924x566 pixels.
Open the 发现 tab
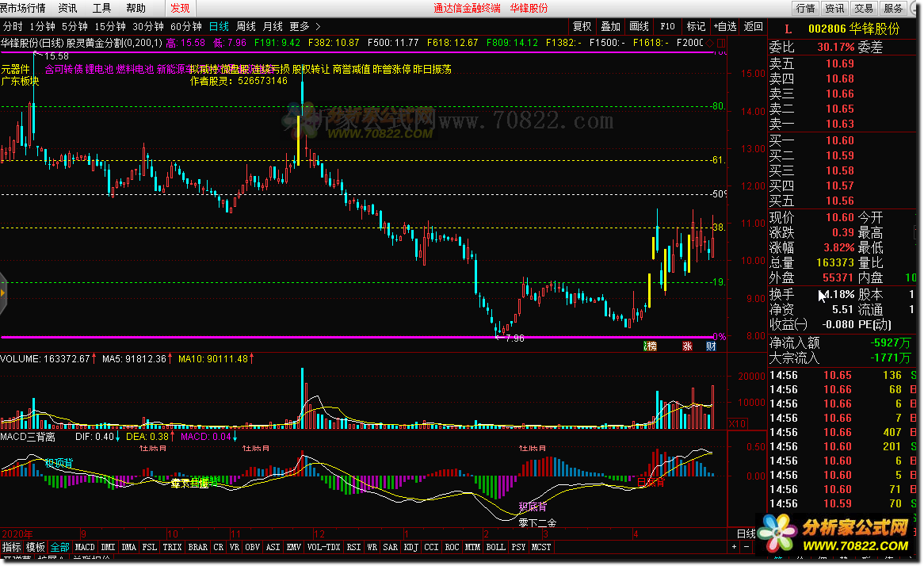pos(181,8)
